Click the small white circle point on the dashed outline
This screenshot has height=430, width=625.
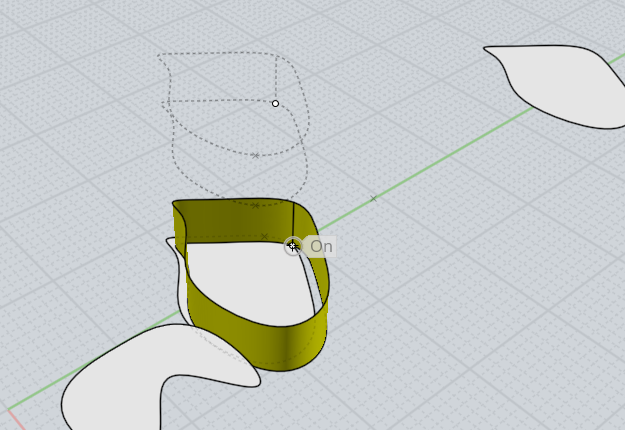pyautogui.click(x=275, y=104)
